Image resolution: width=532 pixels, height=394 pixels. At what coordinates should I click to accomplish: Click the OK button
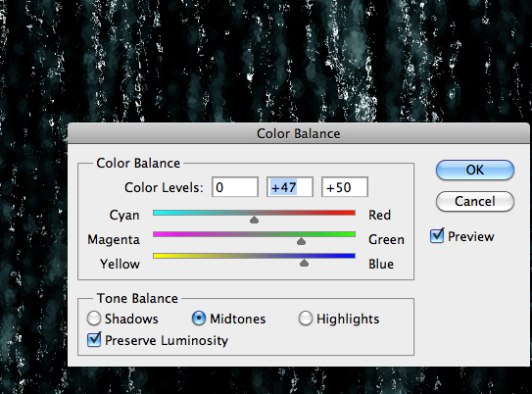(474, 170)
